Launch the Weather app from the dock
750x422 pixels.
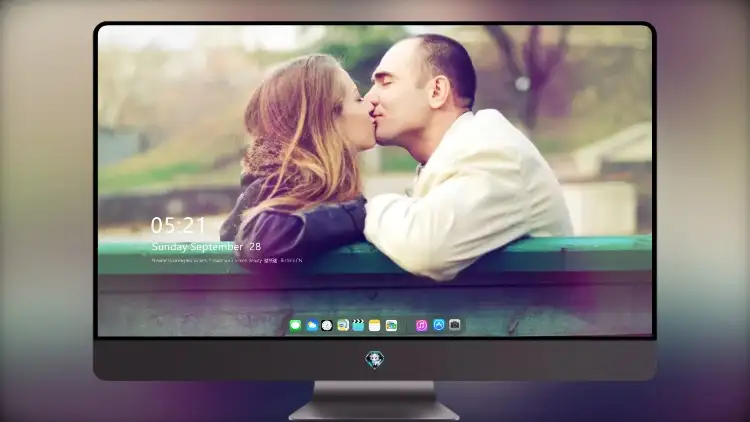(311, 326)
